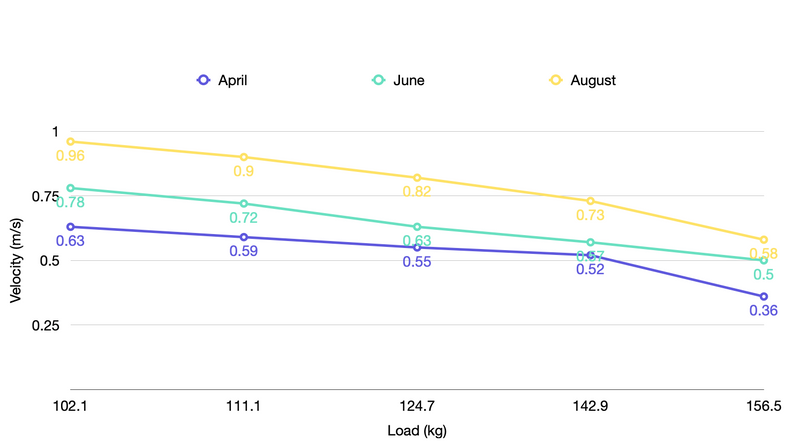Click the June legend circle marker
This screenshot has height=444, width=800.
click(x=378, y=80)
